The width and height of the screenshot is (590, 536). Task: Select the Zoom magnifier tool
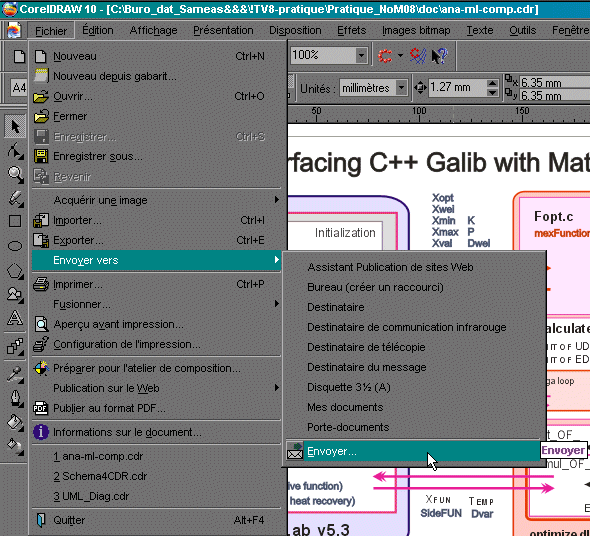click(15, 174)
